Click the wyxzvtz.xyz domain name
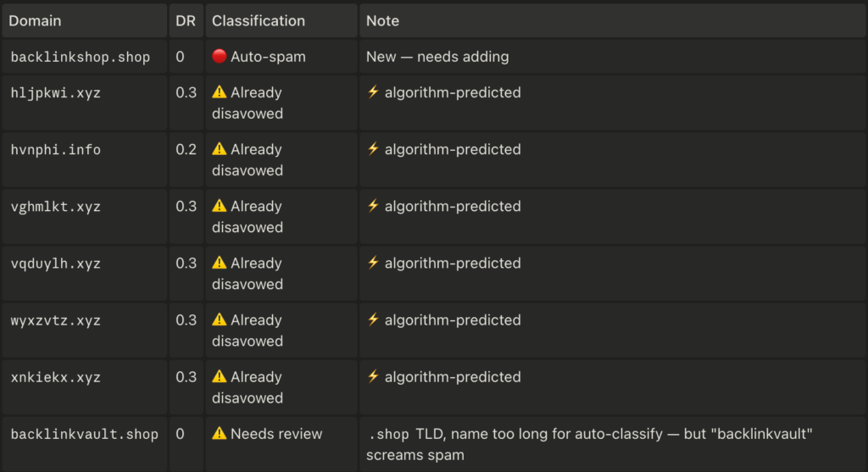 55,320
